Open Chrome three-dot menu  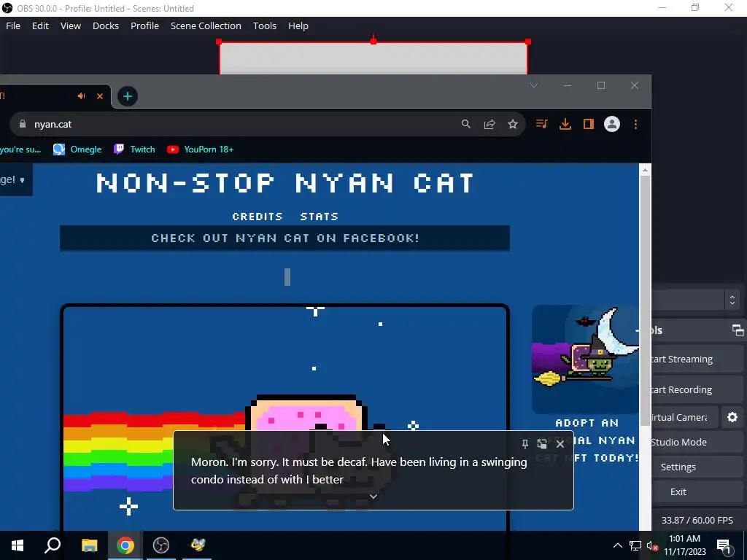click(635, 124)
